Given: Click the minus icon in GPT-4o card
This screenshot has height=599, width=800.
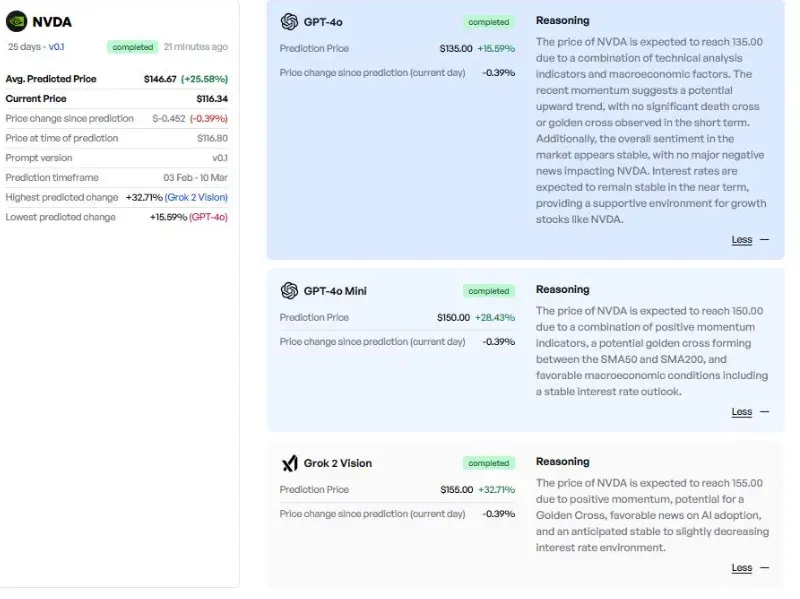Looking at the screenshot, I should click(764, 239).
